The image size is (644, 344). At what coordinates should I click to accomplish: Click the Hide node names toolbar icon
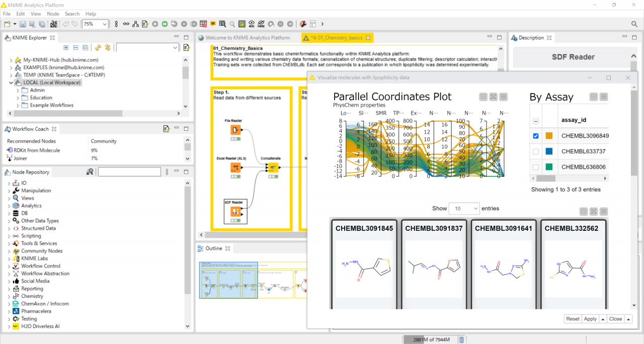tap(261, 24)
